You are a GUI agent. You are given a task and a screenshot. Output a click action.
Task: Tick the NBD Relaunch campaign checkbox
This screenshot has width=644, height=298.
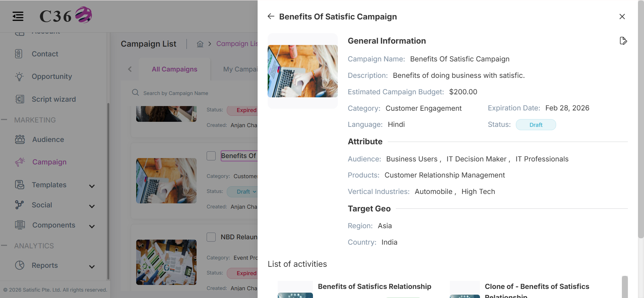211,237
